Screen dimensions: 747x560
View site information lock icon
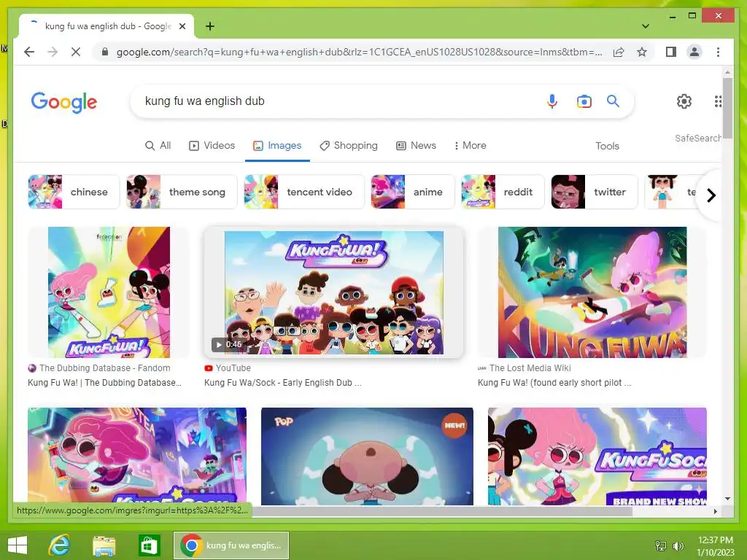[x=105, y=52]
